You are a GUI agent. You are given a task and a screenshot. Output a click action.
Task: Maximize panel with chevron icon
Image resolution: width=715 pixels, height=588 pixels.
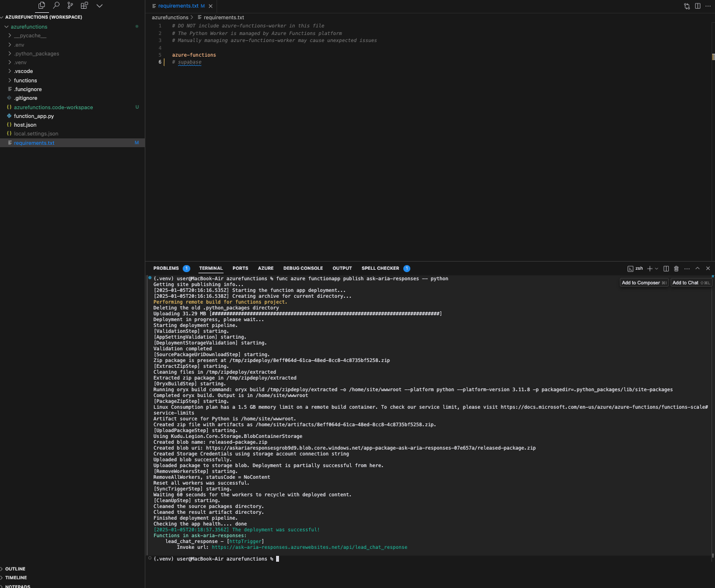coord(697,268)
